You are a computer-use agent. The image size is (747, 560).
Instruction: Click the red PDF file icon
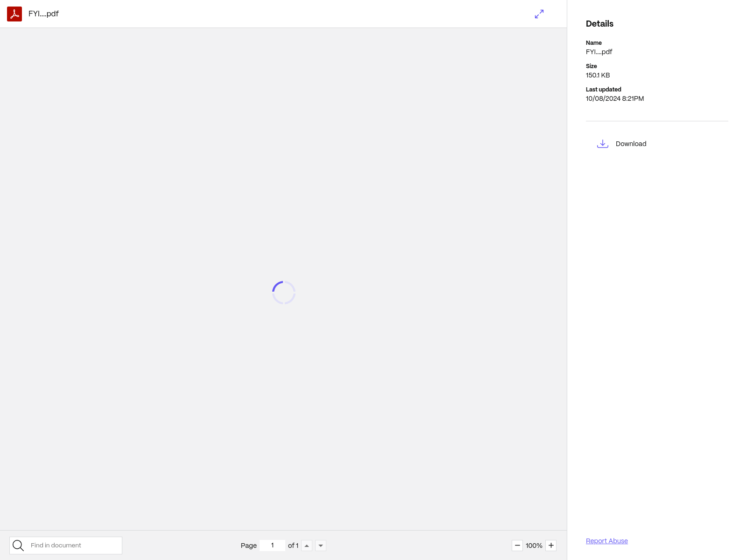(x=14, y=14)
